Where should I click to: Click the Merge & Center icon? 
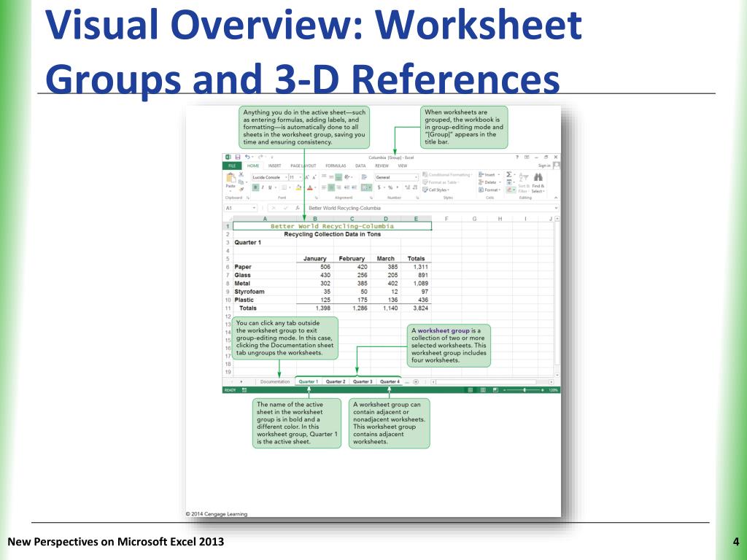coord(365,187)
